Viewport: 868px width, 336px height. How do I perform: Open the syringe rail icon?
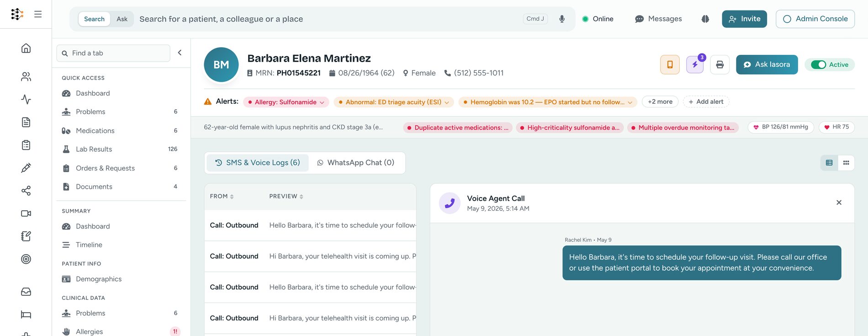pyautogui.click(x=26, y=168)
